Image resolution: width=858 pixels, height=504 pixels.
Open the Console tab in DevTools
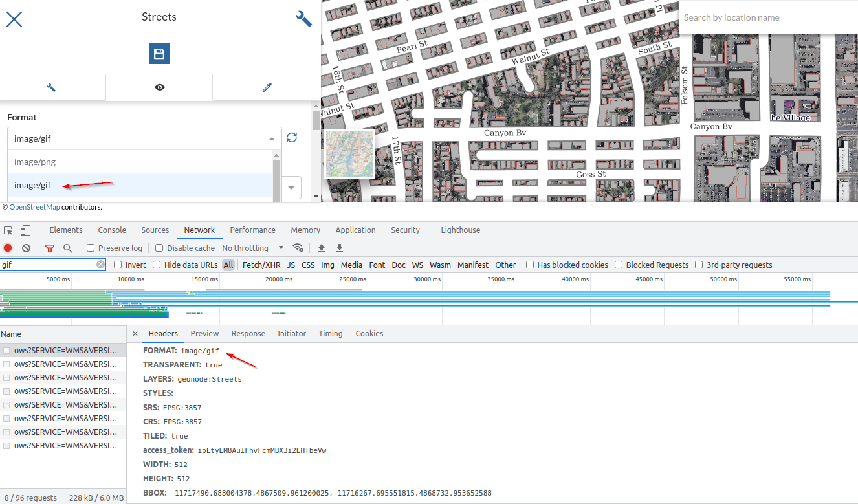click(x=112, y=230)
